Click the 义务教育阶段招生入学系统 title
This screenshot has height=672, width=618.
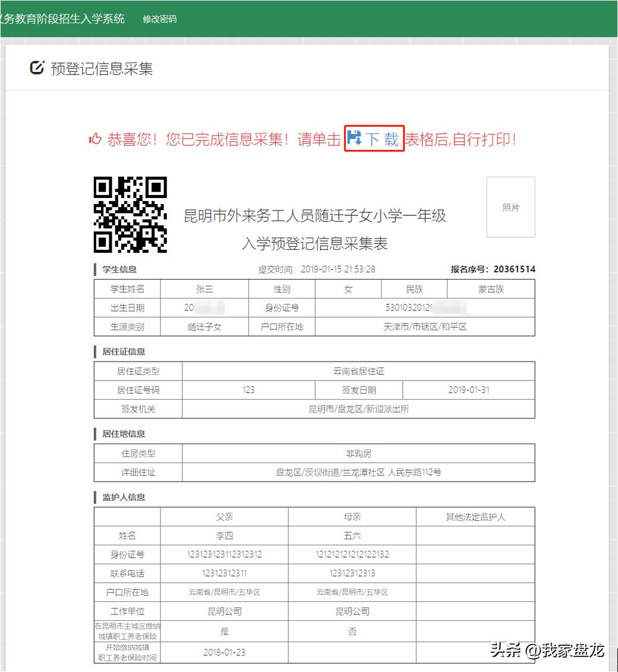(x=62, y=19)
